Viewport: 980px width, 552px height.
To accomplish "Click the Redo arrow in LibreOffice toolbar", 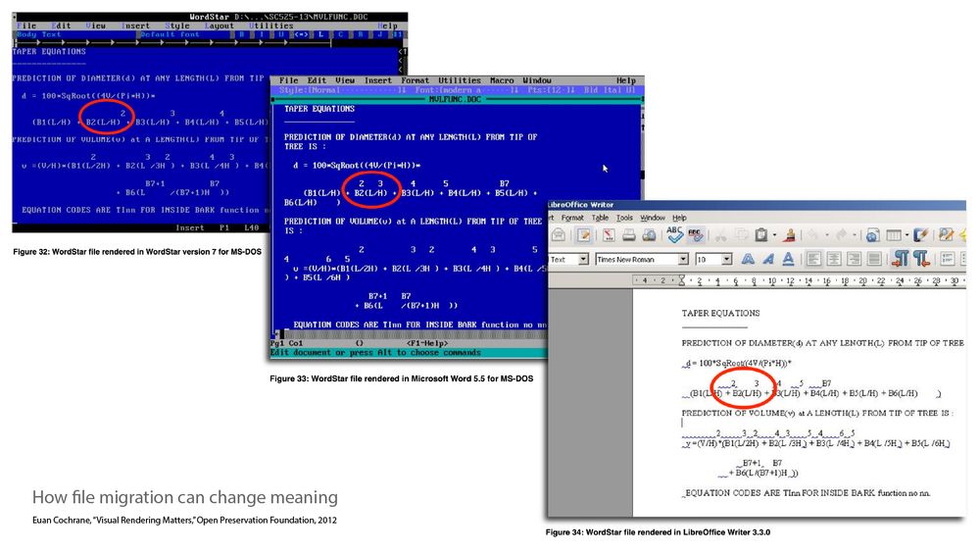I will click(842, 235).
